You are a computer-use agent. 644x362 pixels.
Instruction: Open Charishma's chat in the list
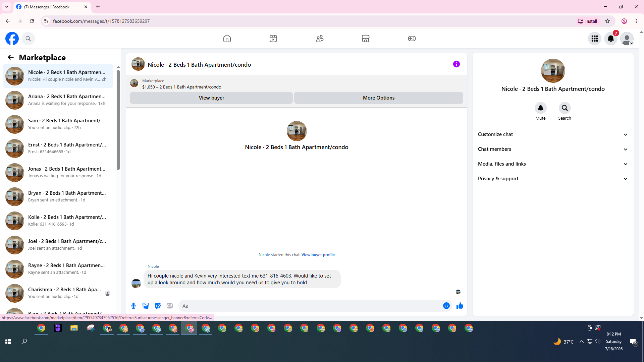58,293
